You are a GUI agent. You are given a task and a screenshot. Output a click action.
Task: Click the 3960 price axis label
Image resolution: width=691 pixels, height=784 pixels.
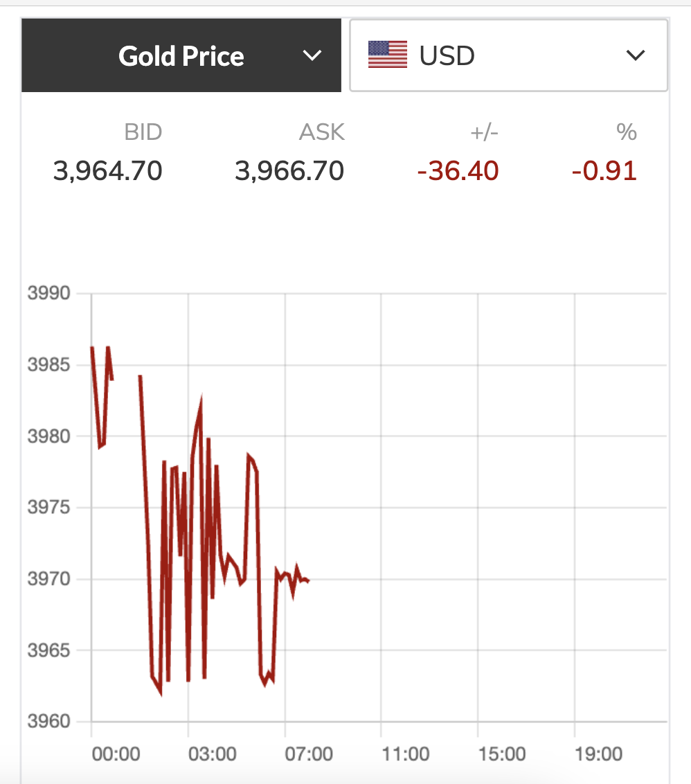[49, 722]
